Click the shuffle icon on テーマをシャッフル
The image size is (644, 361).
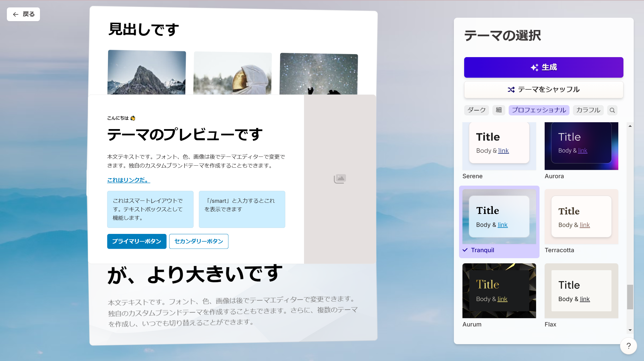(511, 89)
